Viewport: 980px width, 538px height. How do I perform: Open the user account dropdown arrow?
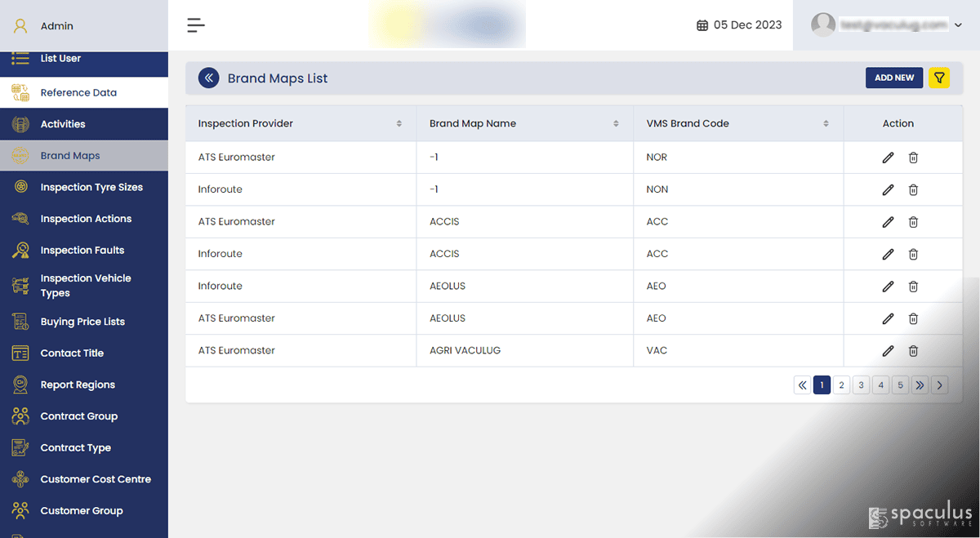[x=959, y=25]
